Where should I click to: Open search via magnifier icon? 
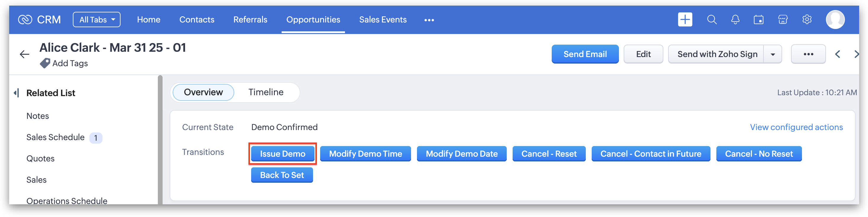point(712,20)
